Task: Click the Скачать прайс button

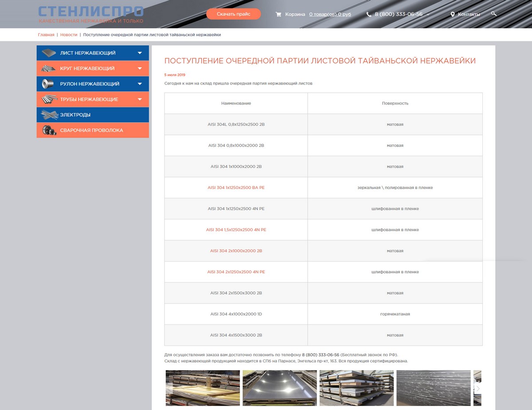Action: coord(234,14)
